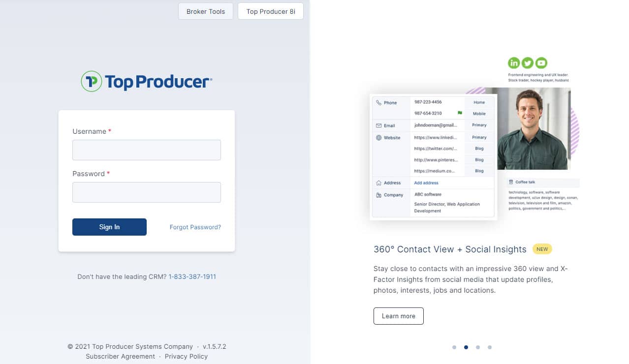The height and width of the screenshot is (364, 629).
Task: Click the YouTube icon in promo image
Action: click(x=541, y=62)
